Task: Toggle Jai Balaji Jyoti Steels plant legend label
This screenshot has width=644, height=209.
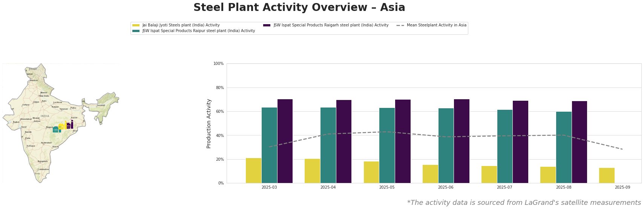Action: click(181, 25)
